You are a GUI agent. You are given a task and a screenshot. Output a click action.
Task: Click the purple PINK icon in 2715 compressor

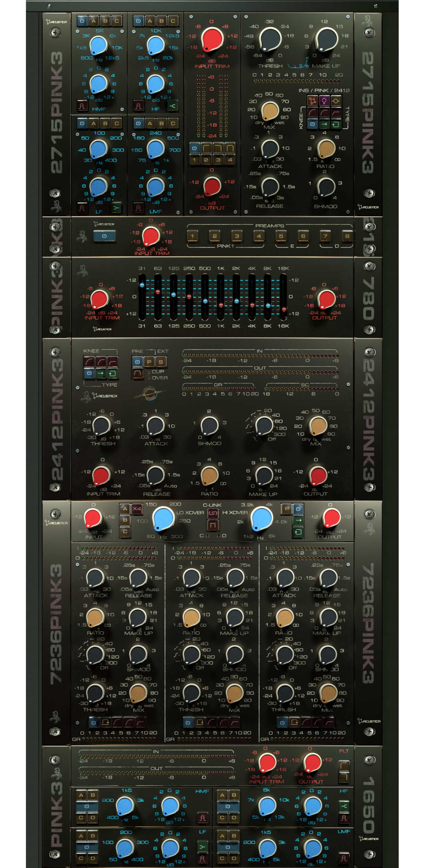tap(324, 101)
